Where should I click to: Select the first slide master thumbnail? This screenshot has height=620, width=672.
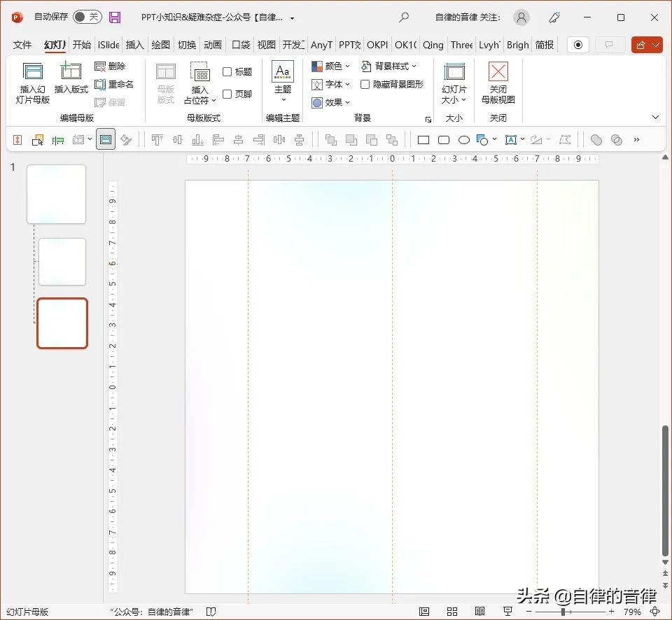tap(56, 194)
